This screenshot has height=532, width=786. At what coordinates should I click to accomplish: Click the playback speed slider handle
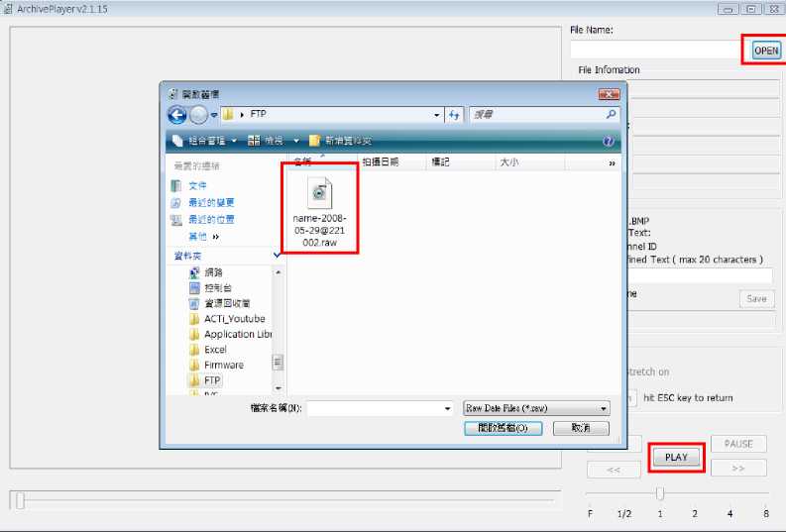[660, 493]
